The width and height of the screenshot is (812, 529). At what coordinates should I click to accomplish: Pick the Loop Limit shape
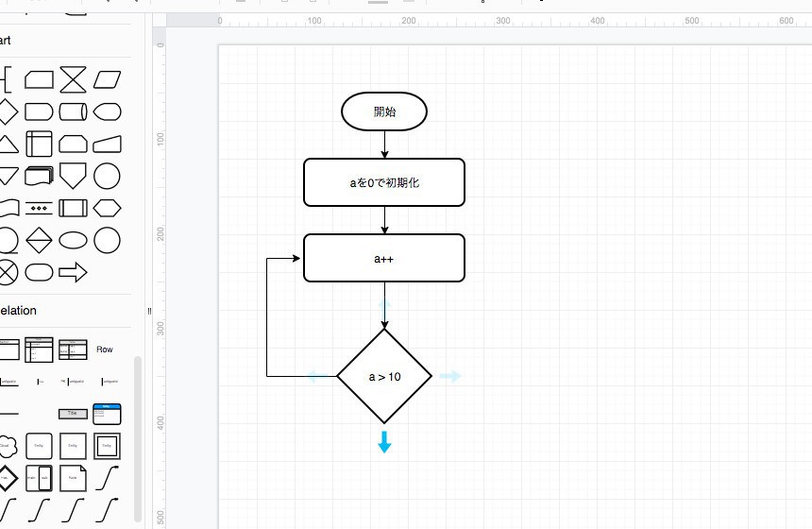pos(73,144)
